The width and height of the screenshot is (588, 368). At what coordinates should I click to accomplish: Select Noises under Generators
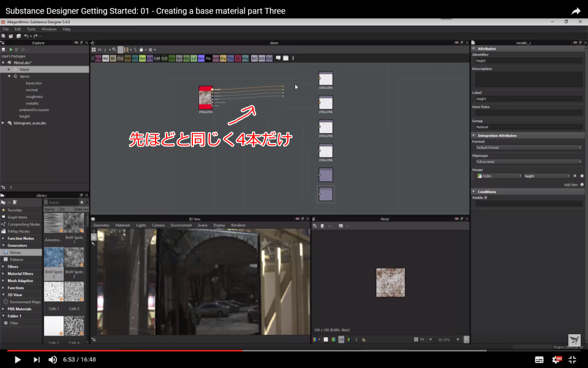point(21,252)
